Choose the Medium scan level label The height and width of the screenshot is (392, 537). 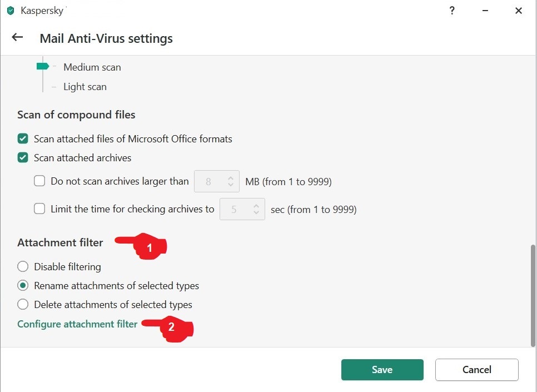click(x=92, y=67)
